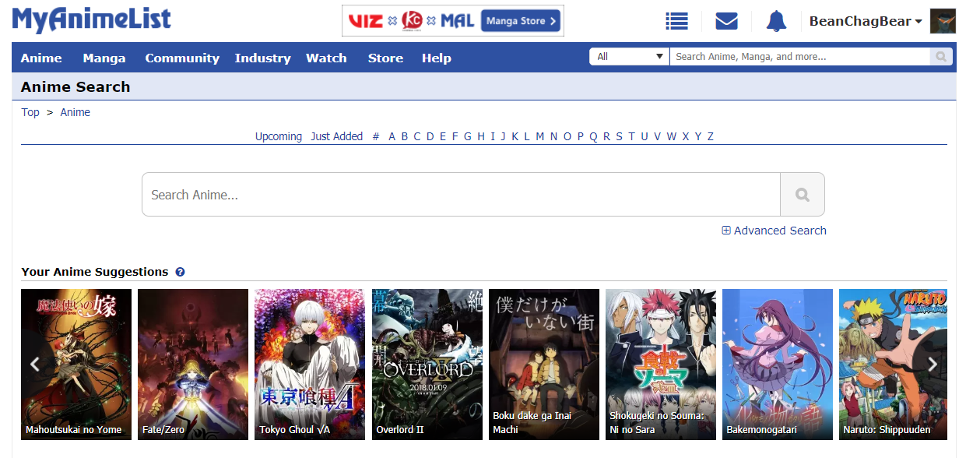980x458 pixels.
Task: Click inside the Search Anime input field
Action: (461, 195)
